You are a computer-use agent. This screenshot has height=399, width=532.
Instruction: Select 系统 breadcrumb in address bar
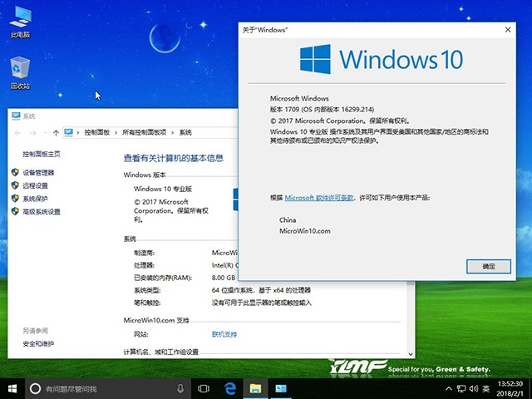click(x=185, y=133)
